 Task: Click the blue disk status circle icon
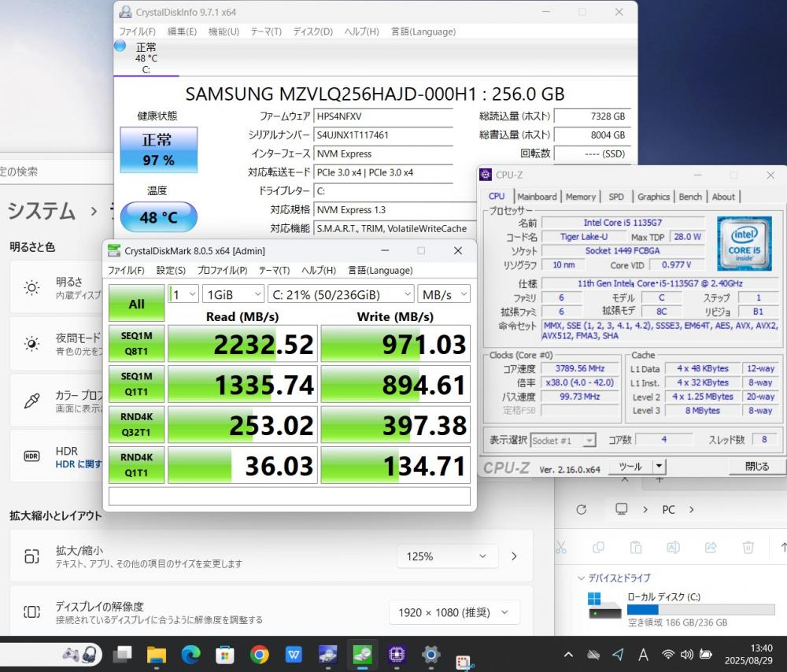pyautogui.click(x=120, y=46)
